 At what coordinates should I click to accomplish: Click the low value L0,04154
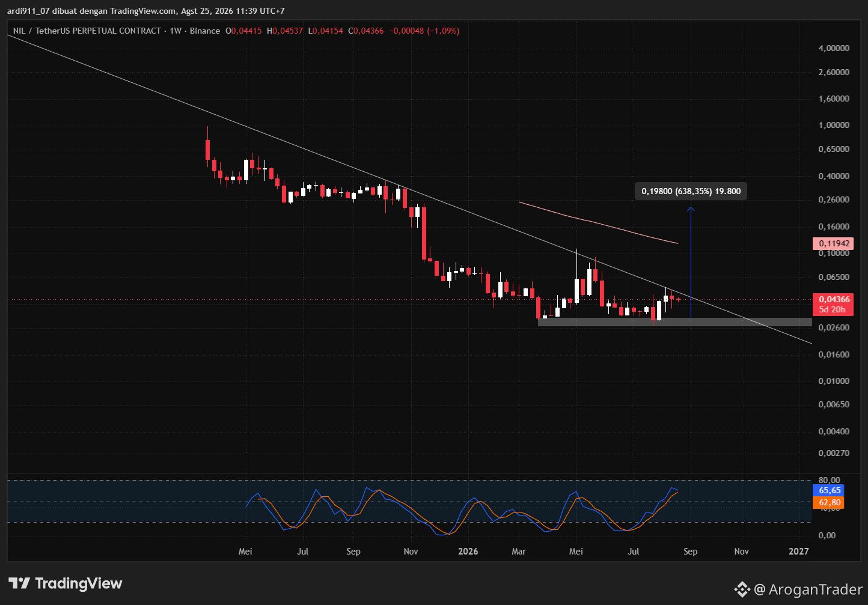pos(326,31)
